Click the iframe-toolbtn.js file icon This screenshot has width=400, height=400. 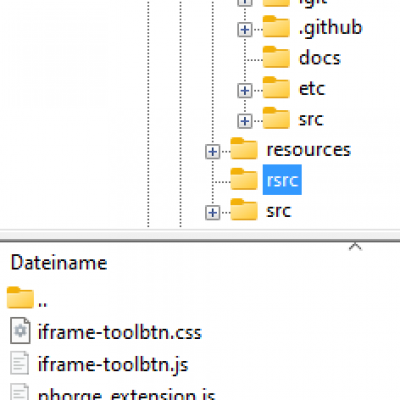pyautogui.click(x=20, y=363)
